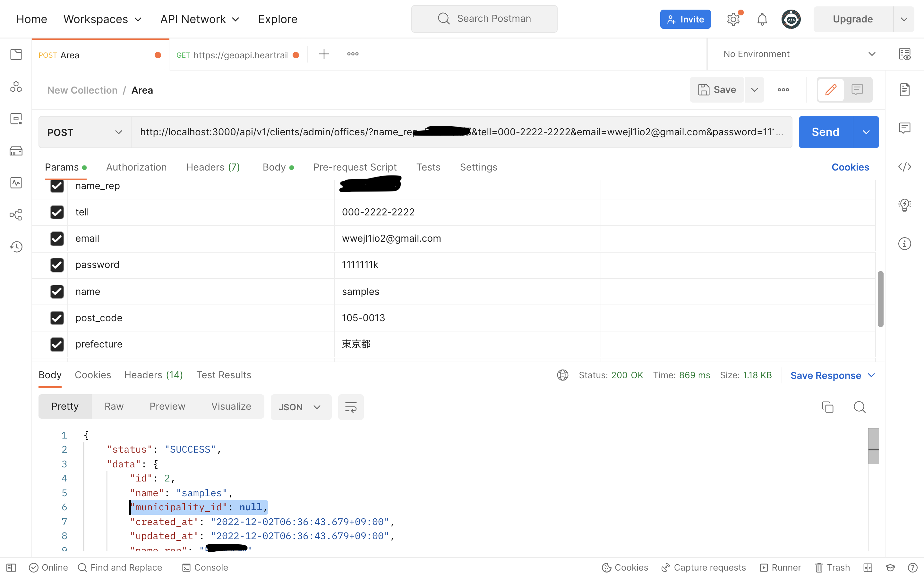Select the Raw response view tab
The height and width of the screenshot is (577, 924).
(114, 406)
